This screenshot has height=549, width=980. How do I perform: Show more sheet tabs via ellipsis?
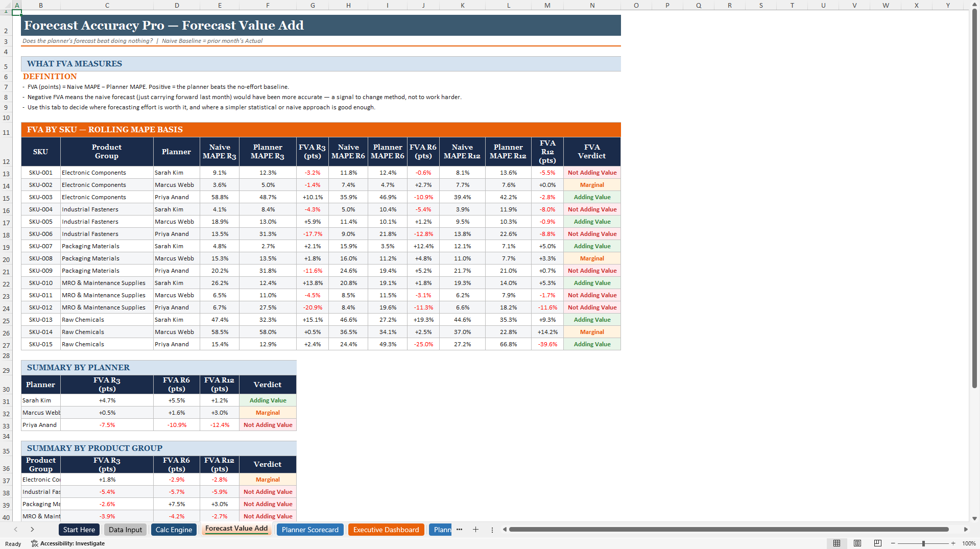459,530
